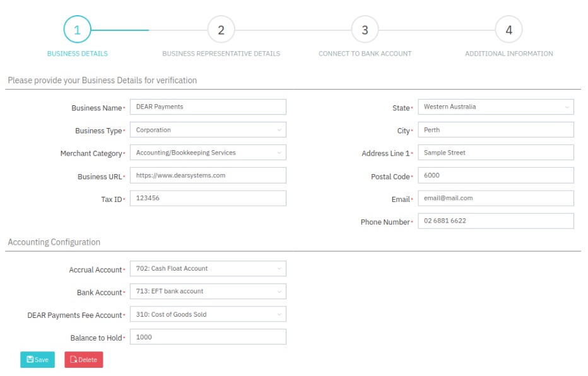Select the Connect to Bank Account label

(365, 54)
